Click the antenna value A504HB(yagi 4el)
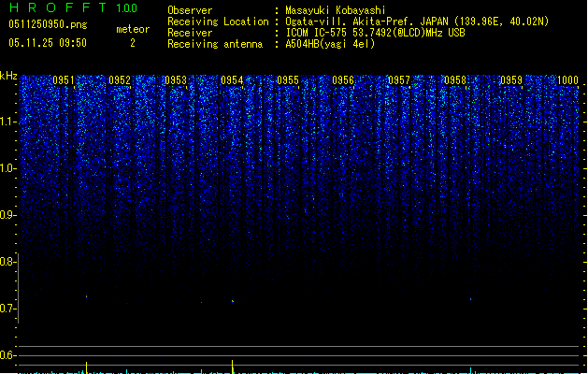 pos(330,44)
